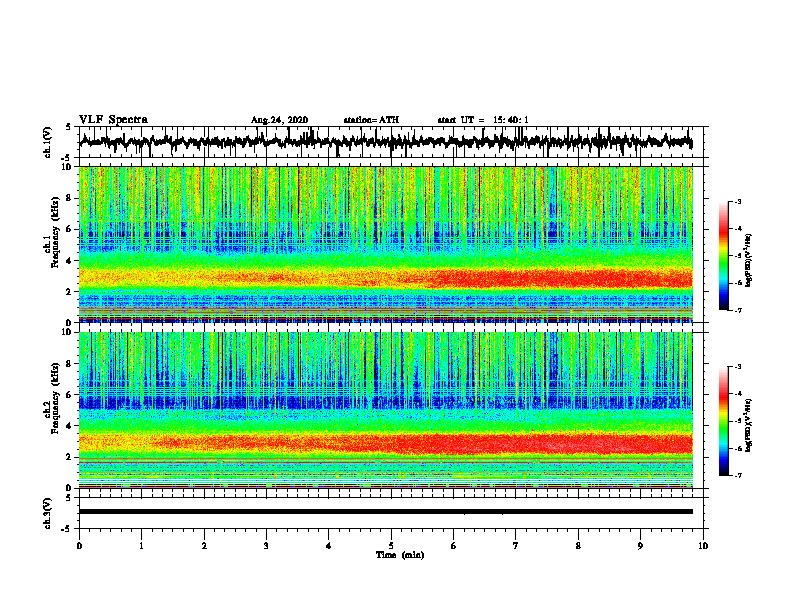Click time axis tick label "10"
The width and height of the screenshot is (792, 612).
(703, 546)
